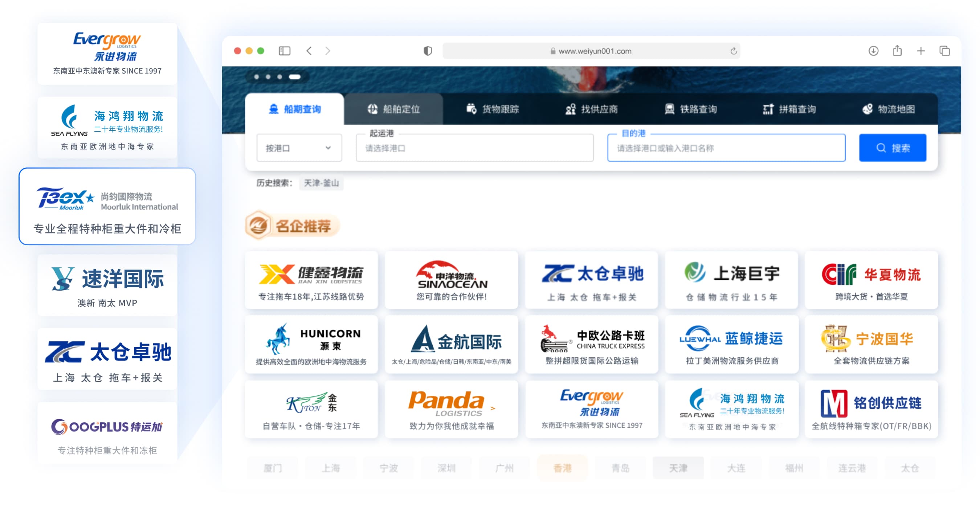
Task: Open the SINAOCEAN 申洋物流 card
Action: pyautogui.click(x=451, y=280)
